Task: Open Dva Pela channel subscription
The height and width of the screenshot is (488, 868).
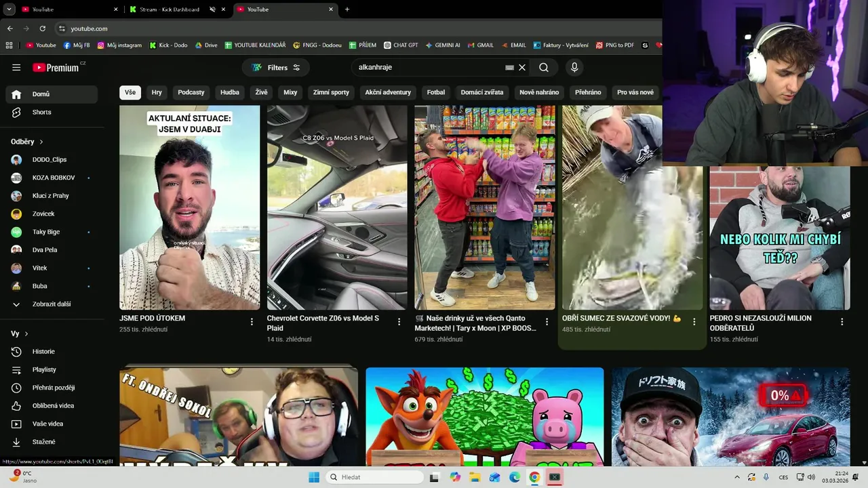Action: point(52,250)
